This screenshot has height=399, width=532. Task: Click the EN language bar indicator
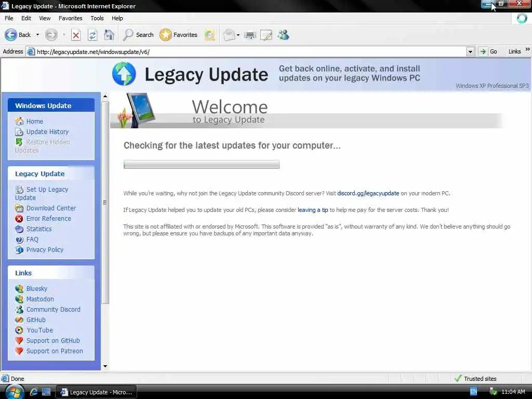[x=474, y=392]
